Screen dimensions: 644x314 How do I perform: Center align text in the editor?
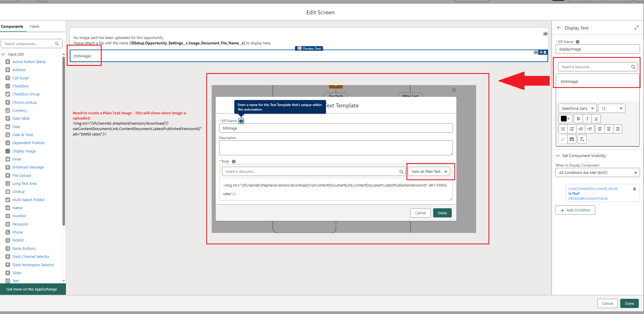[608, 129]
